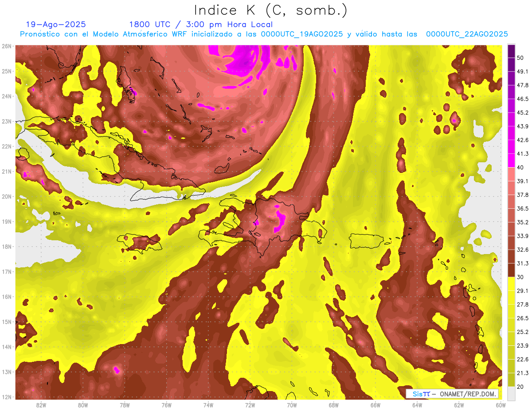Image resolution: width=532 pixels, height=411 pixels.
Task: Click the latitude label "25N"
Action: [7, 71]
